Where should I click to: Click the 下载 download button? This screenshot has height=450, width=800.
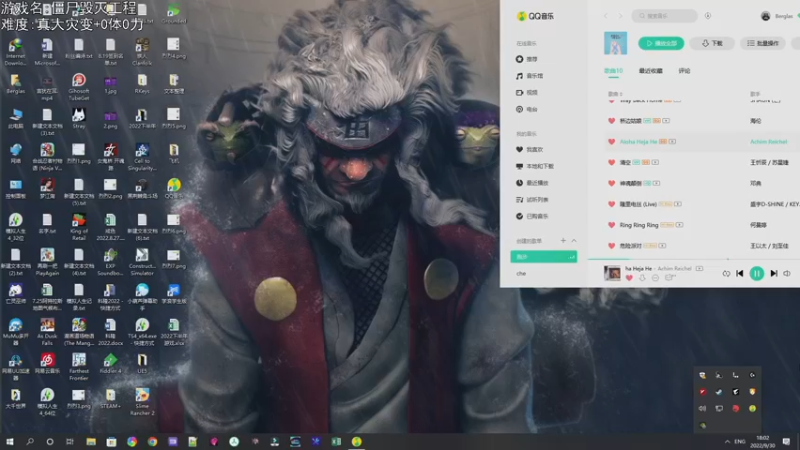coord(712,43)
